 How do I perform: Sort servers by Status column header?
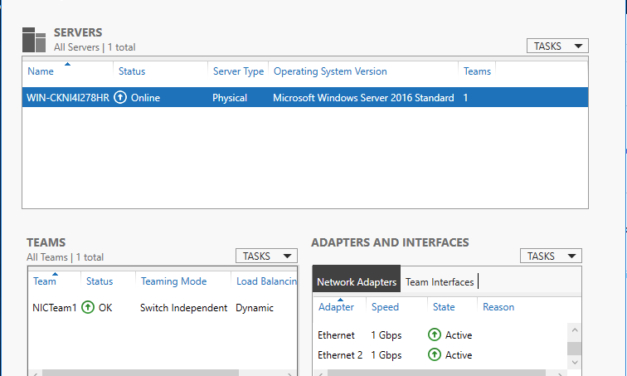(132, 71)
